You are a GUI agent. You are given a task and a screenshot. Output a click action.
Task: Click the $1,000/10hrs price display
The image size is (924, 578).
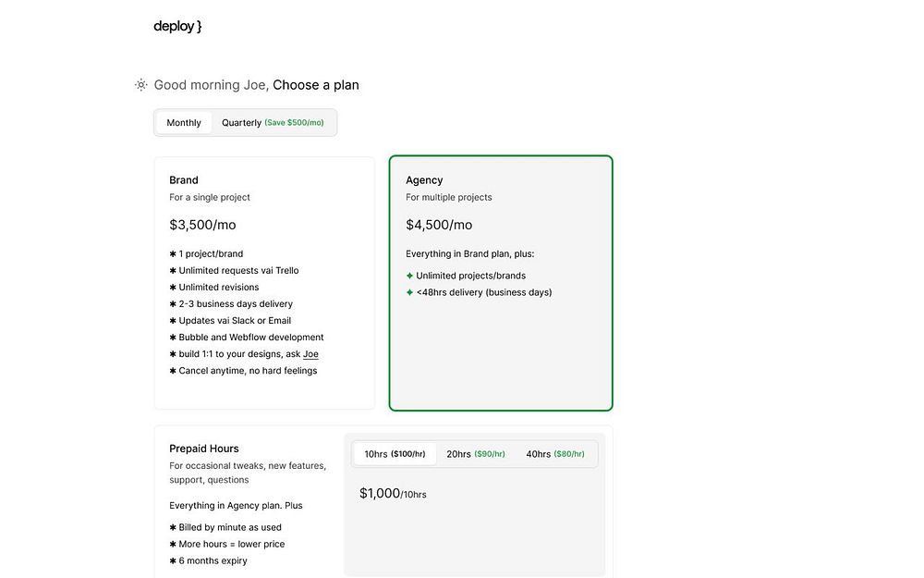(393, 494)
